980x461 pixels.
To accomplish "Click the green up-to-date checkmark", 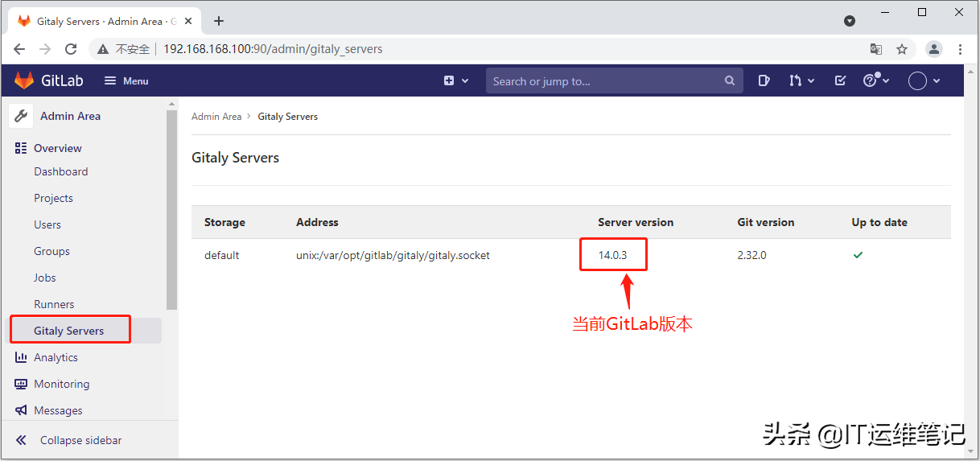I will click(x=858, y=255).
